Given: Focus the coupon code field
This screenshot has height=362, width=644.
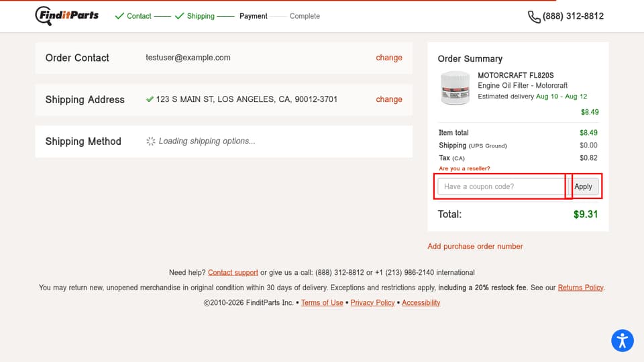Looking at the screenshot, I should [x=502, y=186].
